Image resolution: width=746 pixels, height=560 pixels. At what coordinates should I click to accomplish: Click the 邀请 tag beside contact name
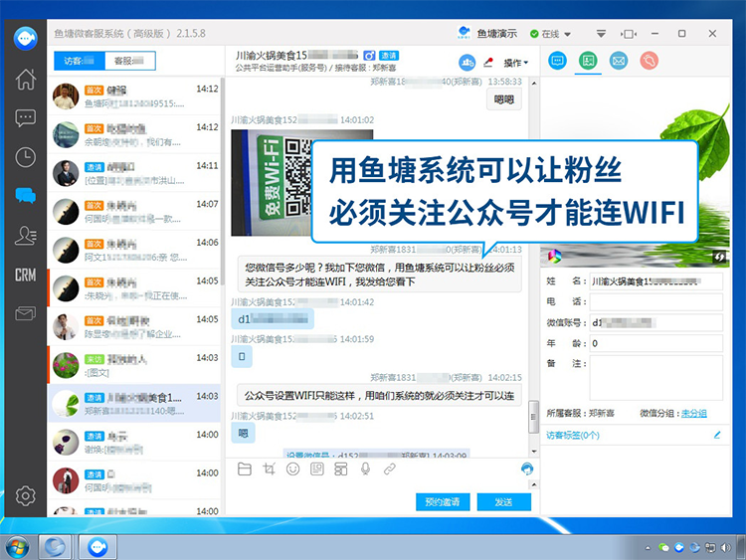[x=389, y=56]
